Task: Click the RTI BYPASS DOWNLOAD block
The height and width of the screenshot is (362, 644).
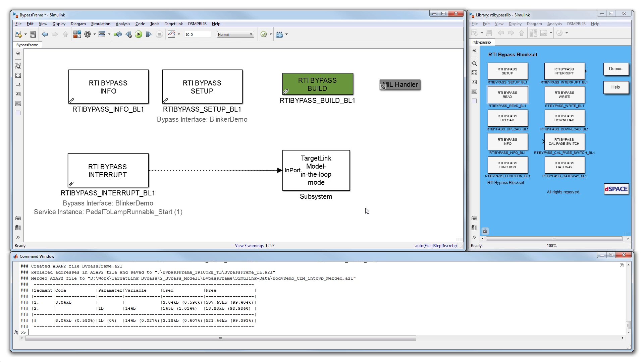Action: [x=564, y=118]
